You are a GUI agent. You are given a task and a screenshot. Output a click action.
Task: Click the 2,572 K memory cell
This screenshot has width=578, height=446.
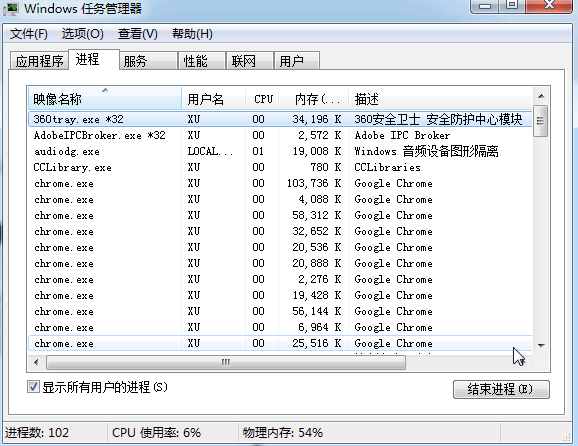[x=320, y=135]
